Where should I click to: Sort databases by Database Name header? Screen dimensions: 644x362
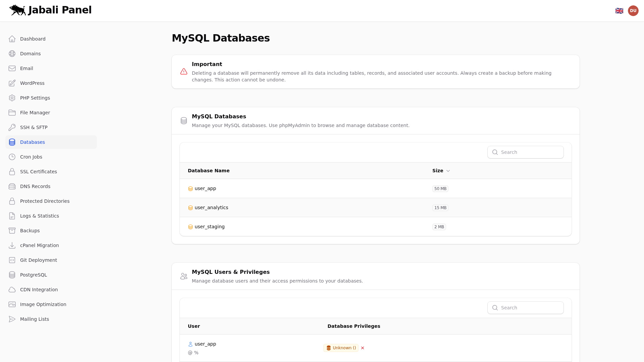tap(208, 171)
